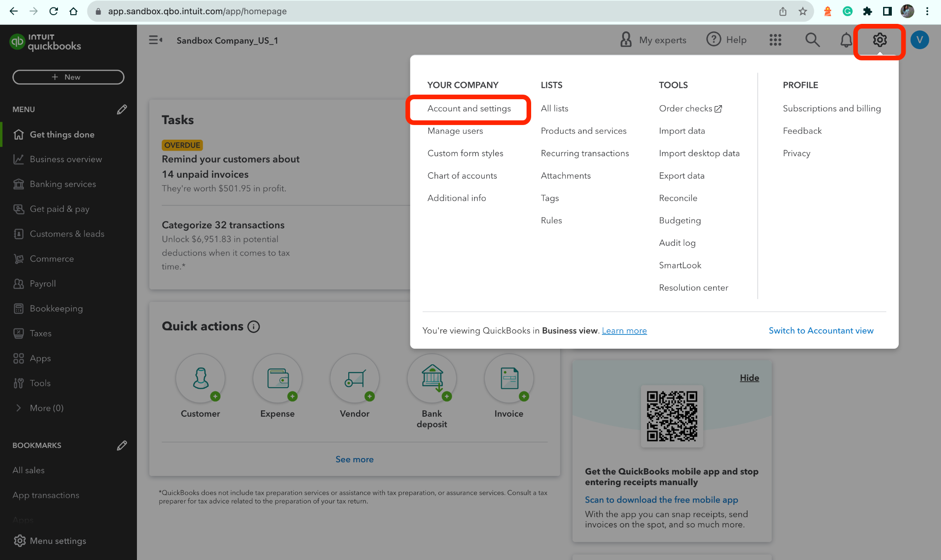Click the Quick actions info icon
941x560 pixels.
tap(254, 327)
